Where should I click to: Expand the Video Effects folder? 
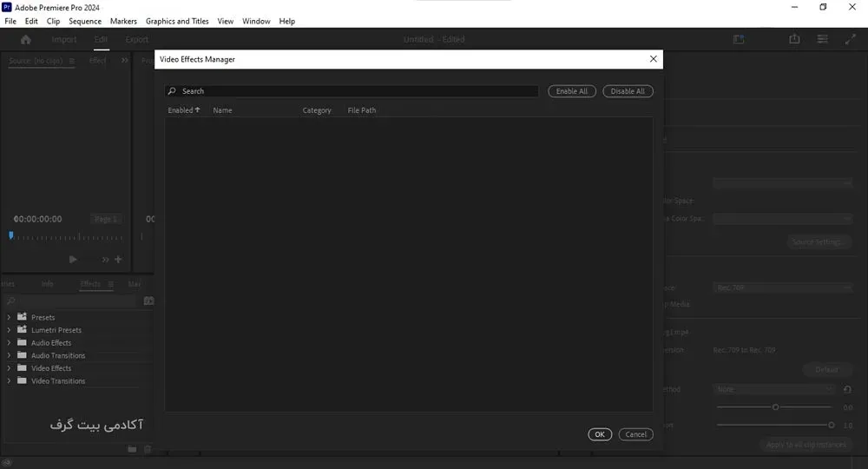tap(9, 368)
